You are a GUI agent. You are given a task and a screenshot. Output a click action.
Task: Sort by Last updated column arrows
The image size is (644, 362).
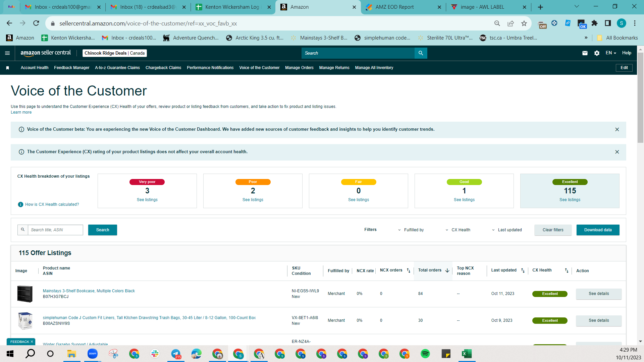tap(523, 270)
